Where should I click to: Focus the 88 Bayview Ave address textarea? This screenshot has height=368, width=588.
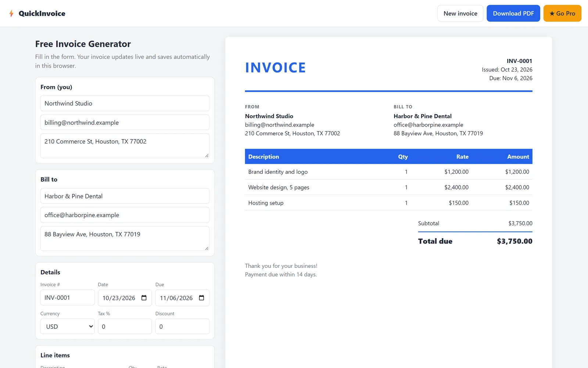pos(125,238)
